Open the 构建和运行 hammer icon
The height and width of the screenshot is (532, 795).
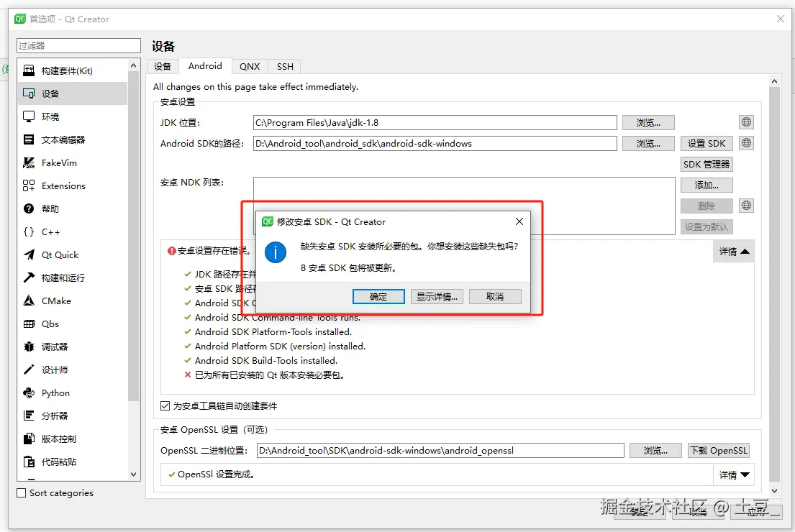[29, 278]
